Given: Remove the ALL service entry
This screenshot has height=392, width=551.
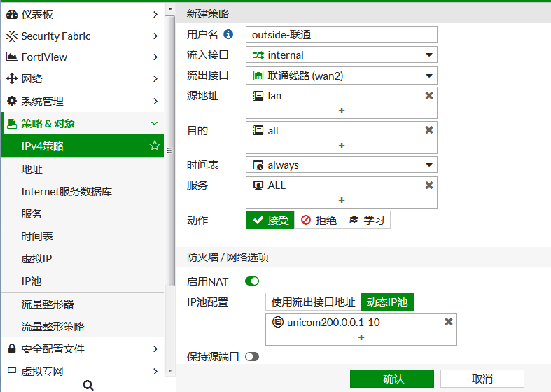Looking at the screenshot, I should [x=429, y=185].
